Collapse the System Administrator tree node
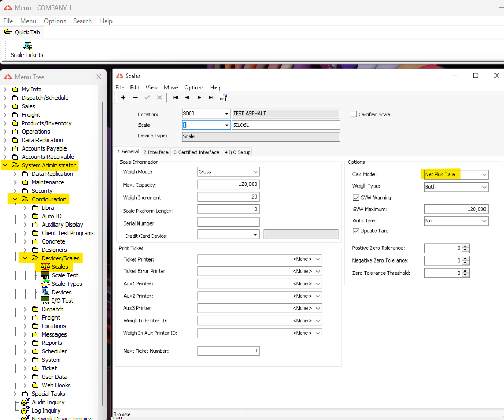504x420 pixels. coord(5,165)
